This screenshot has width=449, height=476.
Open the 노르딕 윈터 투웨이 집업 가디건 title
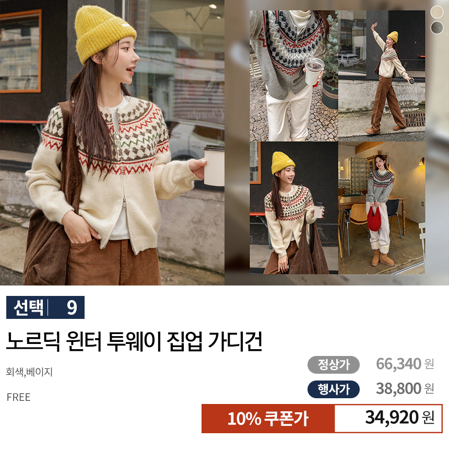pyautogui.click(x=134, y=341)
